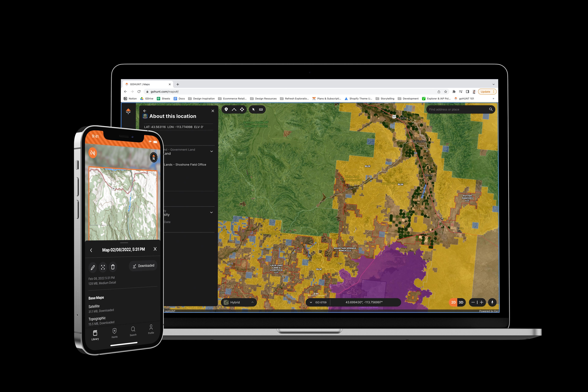Switch to 3D map view
This screenshot has width=588, height=392.
pos(461,303)
